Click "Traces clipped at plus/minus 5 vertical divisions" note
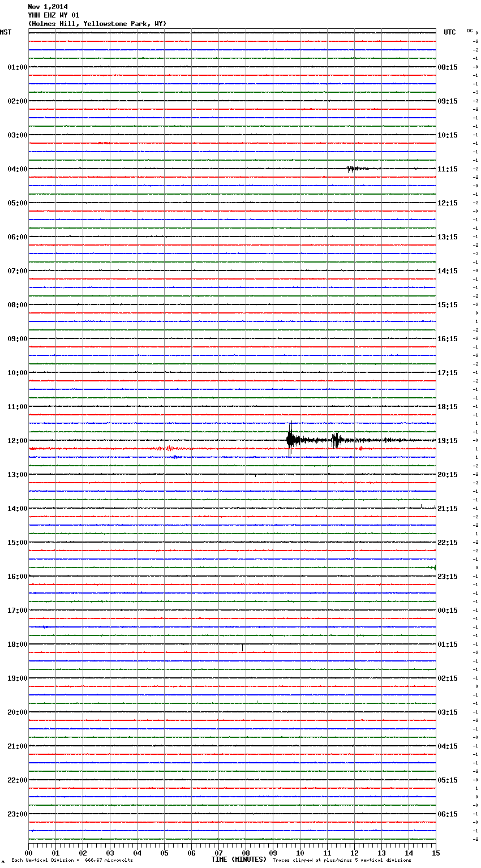 pos(342,861)
